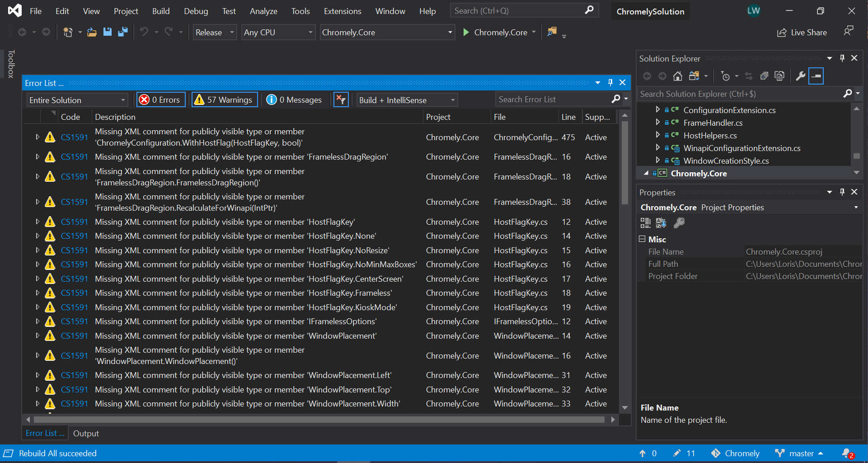This screenshot has height=463, width=868.
Task: Open the Debug menu
Action: 196,11
